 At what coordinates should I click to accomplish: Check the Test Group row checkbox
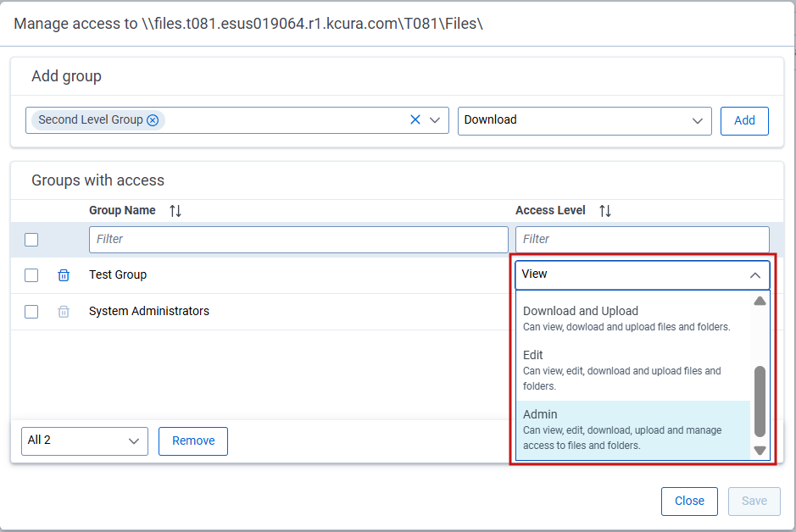click(31, 274)
